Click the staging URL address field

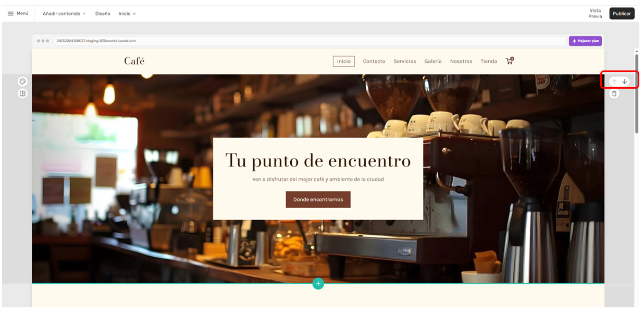(x=309, y=41)
